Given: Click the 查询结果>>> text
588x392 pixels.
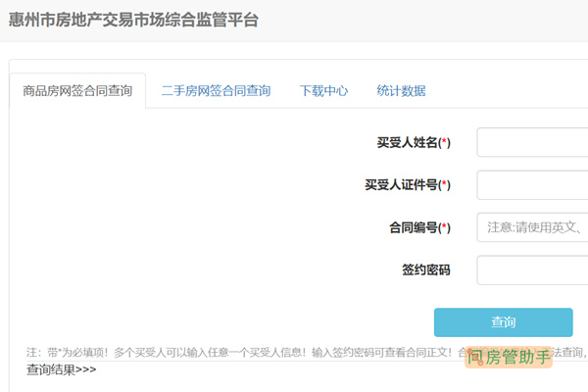Looking at the screenshot, I should pos(61,369).
